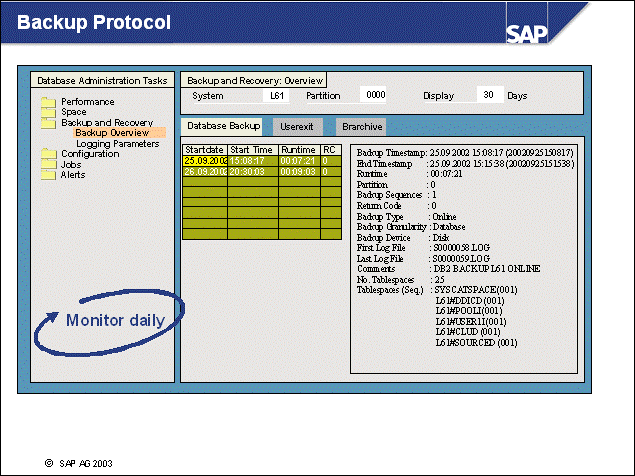Screen dimensions: 635x476
Task: Click the Display days field
Action: (488, 96)
